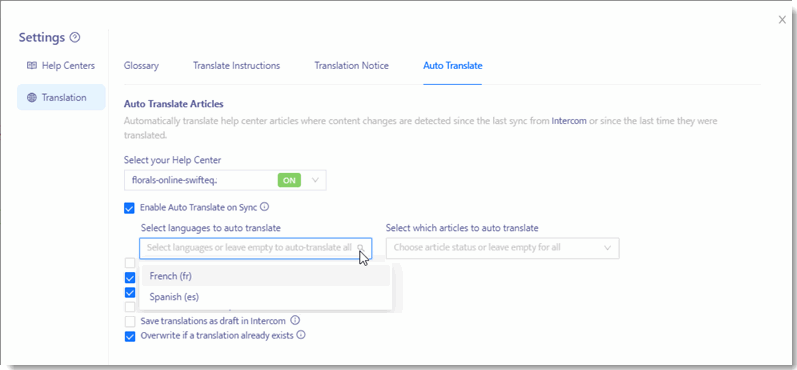Select the Auto Translate tab
The height and width of the screenshot is (370, 797).
452,66
